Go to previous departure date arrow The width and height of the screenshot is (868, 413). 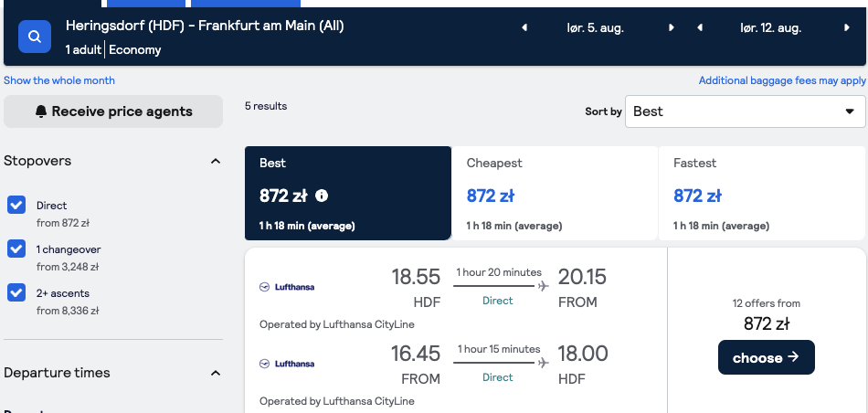(x=524, y=27)
